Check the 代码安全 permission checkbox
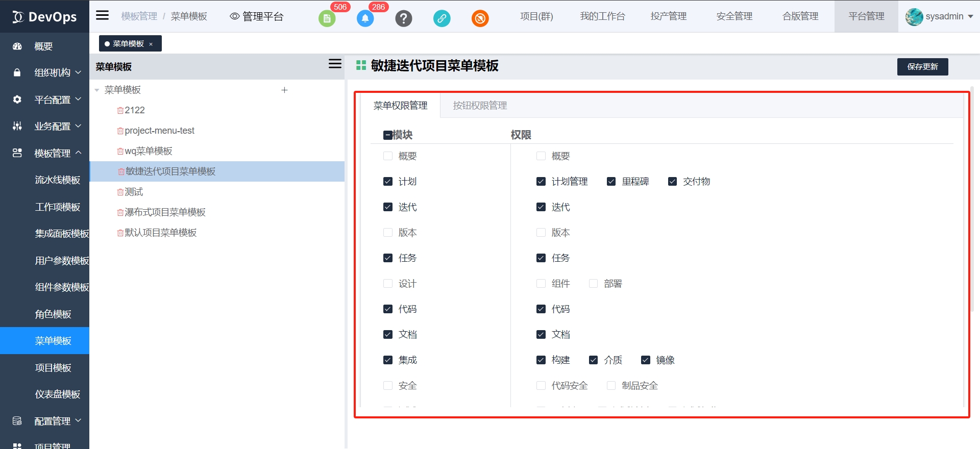 tap(541, 386)
